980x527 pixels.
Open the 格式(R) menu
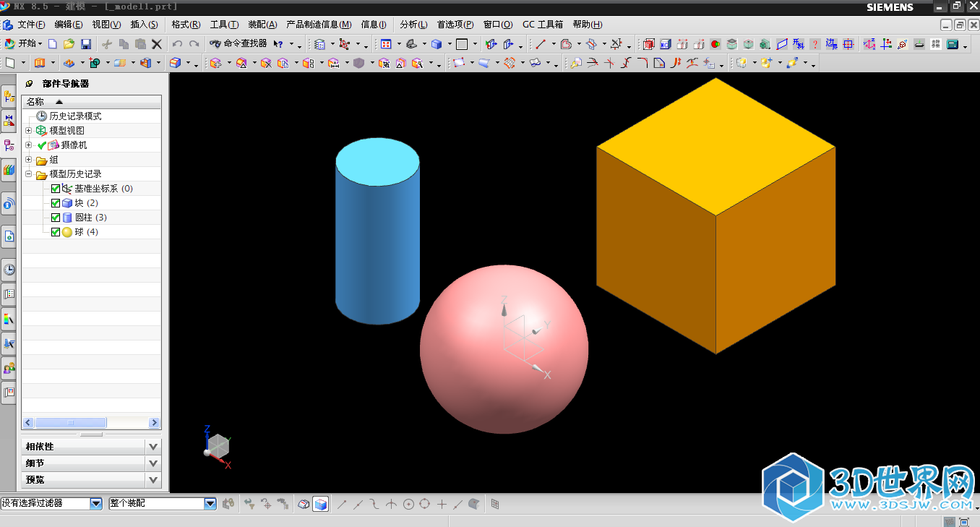pyautogui.click(x=186, y=25)
